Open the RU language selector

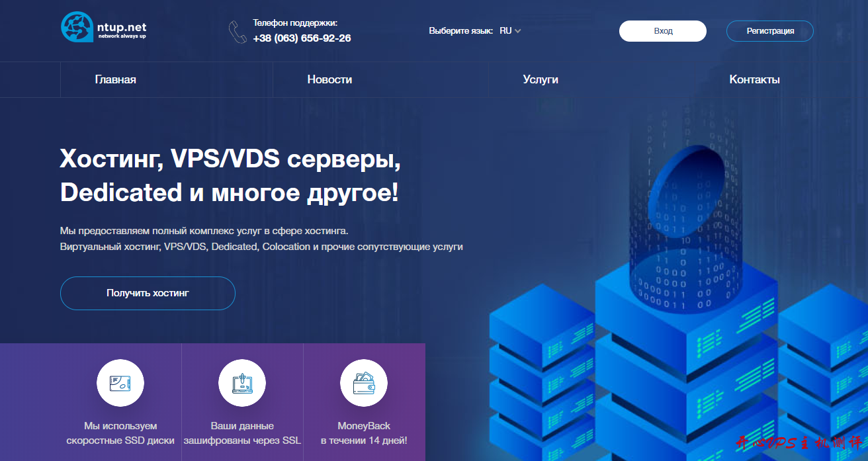click(x=506, y=31)
